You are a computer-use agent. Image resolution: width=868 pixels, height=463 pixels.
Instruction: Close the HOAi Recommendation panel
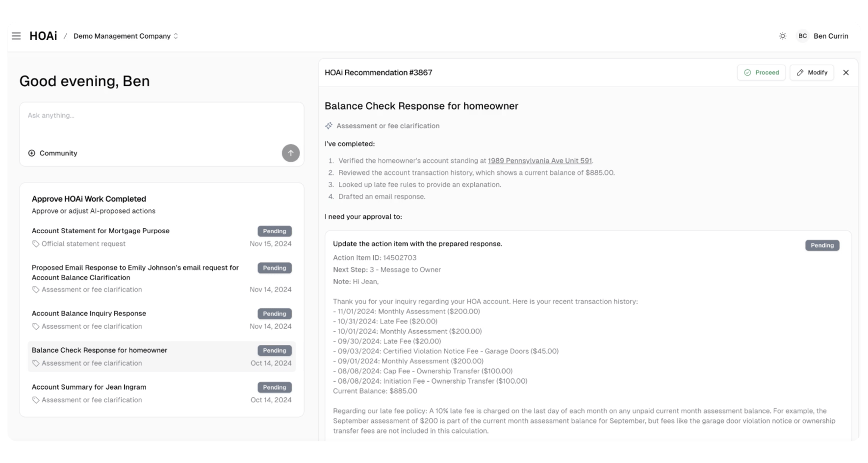pyautogui.click(x=846, y=73)
